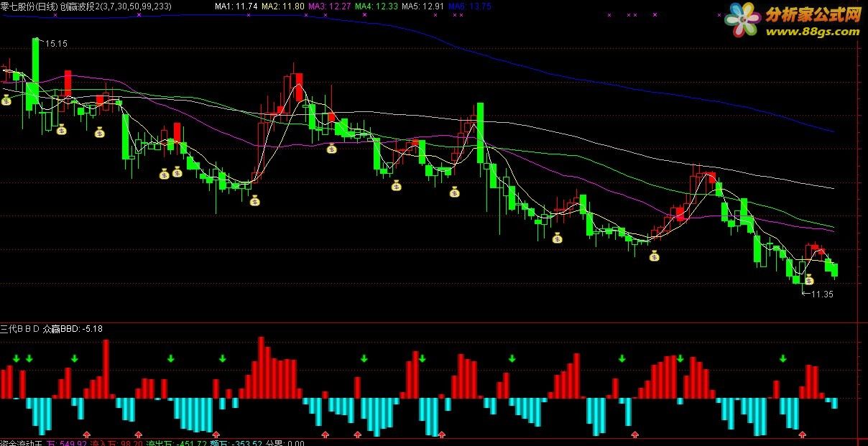Click the MA2: 11.80 value
The height and width of the screenshot is (446, 868).
click(x=282, y=6)
